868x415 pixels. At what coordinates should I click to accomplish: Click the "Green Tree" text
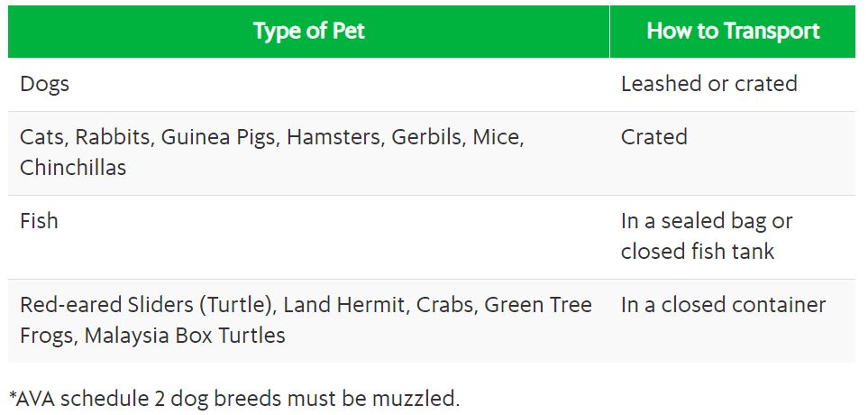pyautogui.click(x=537, y=305)
